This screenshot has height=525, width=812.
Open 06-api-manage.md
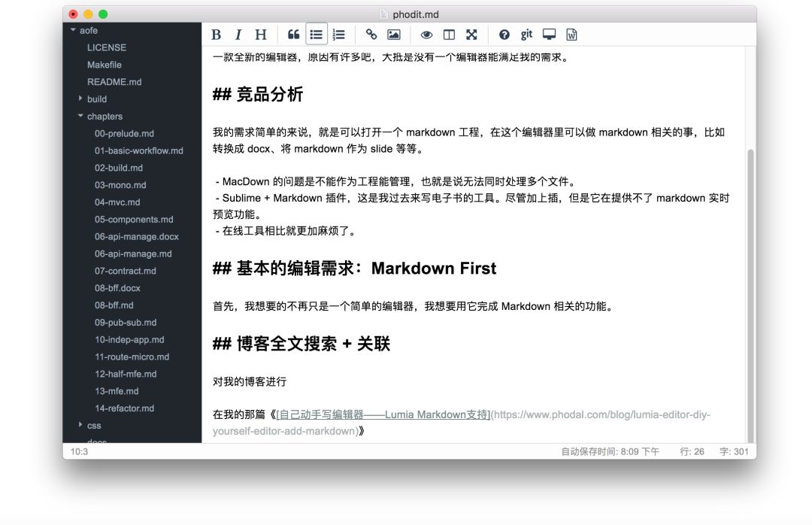coord(133,253)
